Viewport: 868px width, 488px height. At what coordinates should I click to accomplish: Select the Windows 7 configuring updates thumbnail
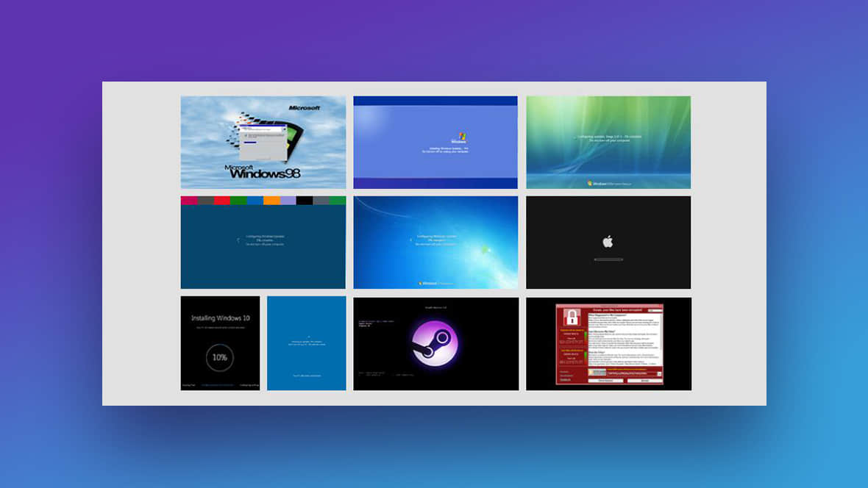[x=435, y=243]
